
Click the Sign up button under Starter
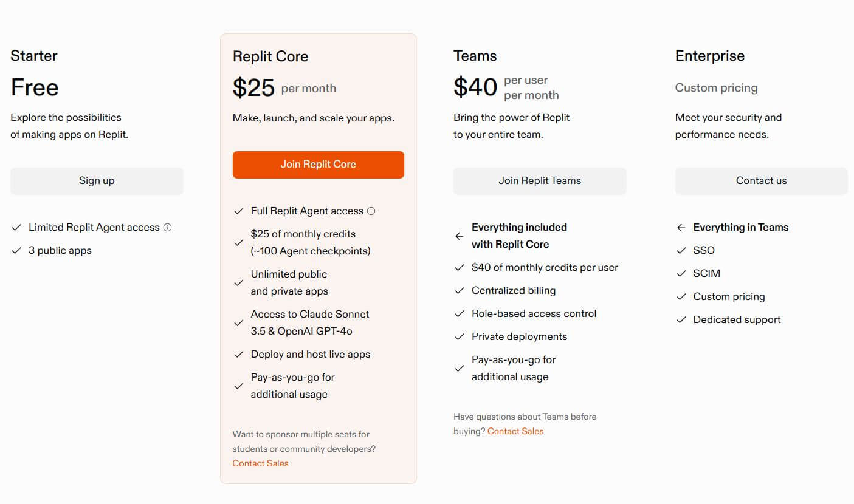point(96,180)
